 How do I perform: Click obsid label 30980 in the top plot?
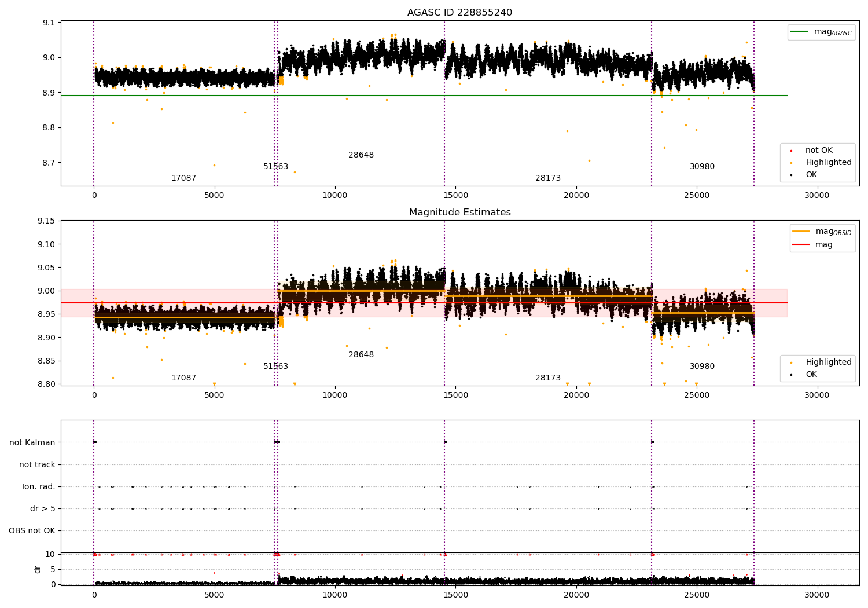click(702, 167)
